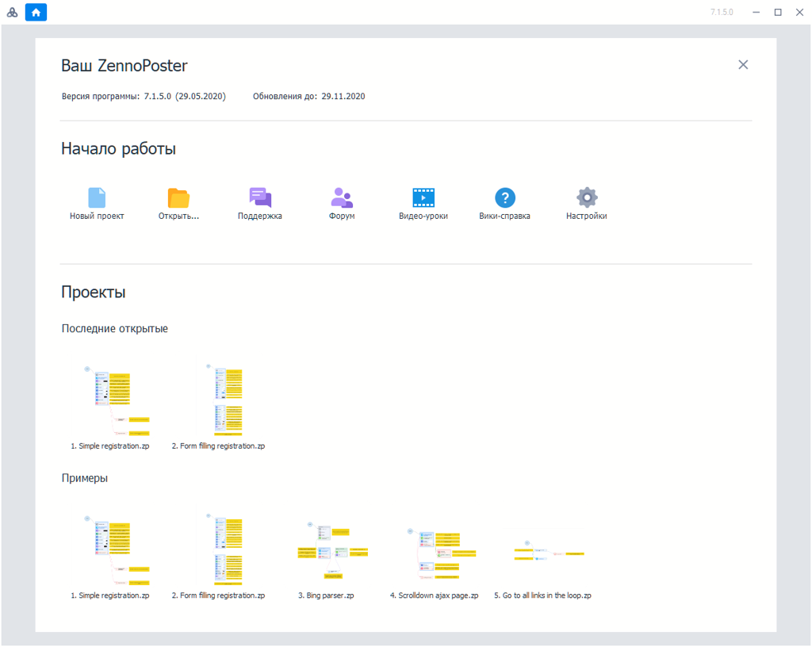Open Wiki help (Вики-справка) question icon
The image size is (812, 647).
505,198
